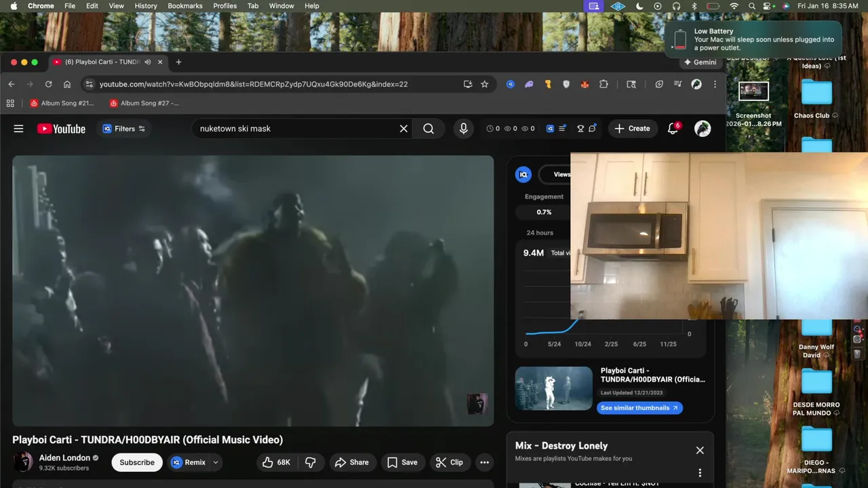The height and width of the screenshot is (488, 868).
Task: Open the vidIQ clock counter
Action: [x=493, y=129]
